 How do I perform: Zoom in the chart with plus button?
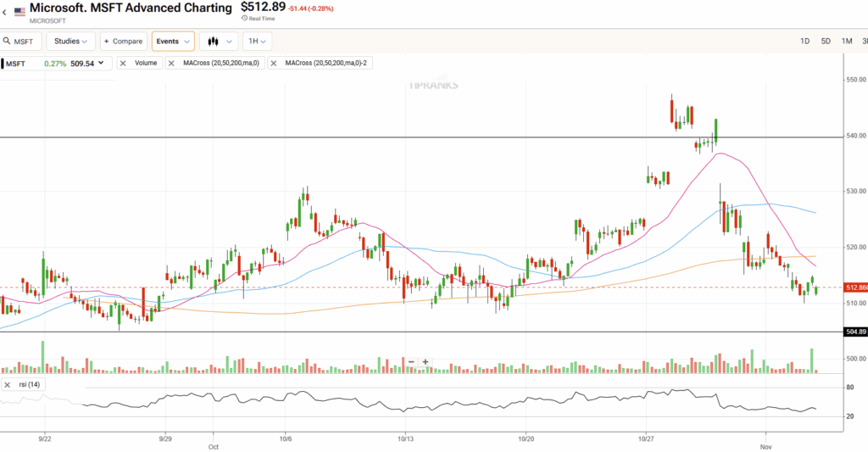[426, 361]
